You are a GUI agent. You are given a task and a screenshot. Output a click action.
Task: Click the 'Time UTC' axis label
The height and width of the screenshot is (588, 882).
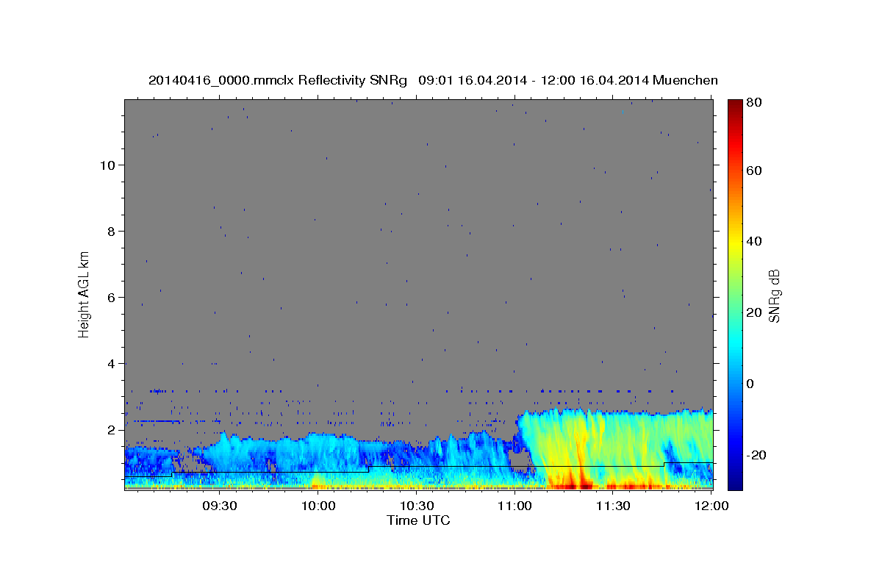pyautogui.click(x=418, y=520)
